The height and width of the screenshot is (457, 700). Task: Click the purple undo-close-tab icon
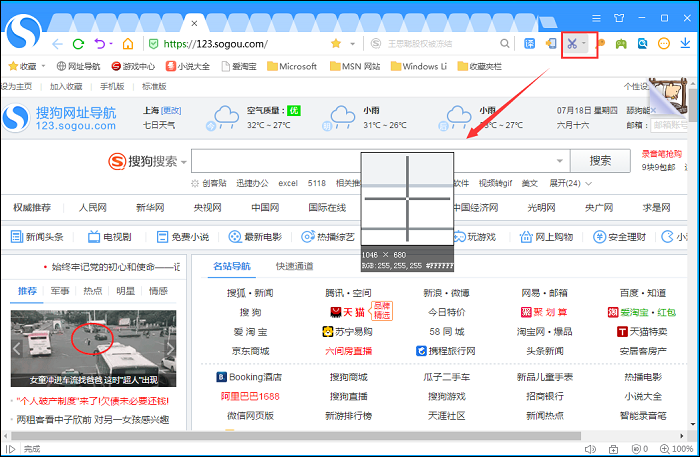pos(100,43)
